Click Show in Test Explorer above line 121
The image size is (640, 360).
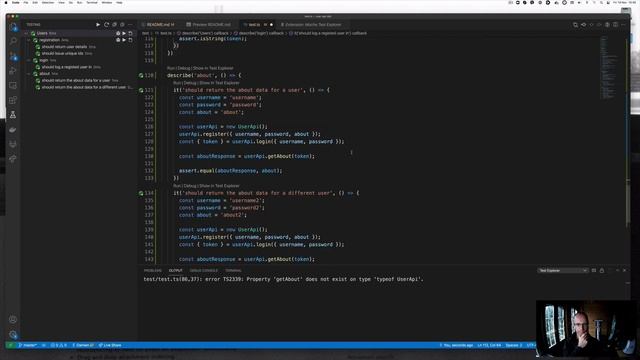[x=219, y=83]
